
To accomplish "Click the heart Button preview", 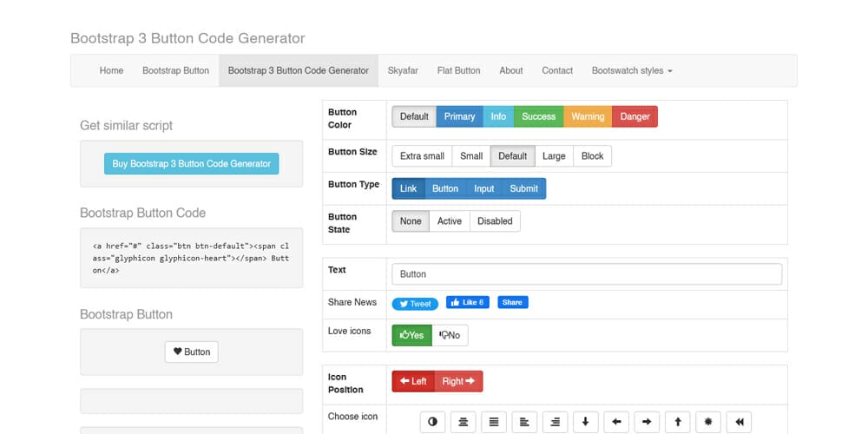I will click(x=192, y=352).
